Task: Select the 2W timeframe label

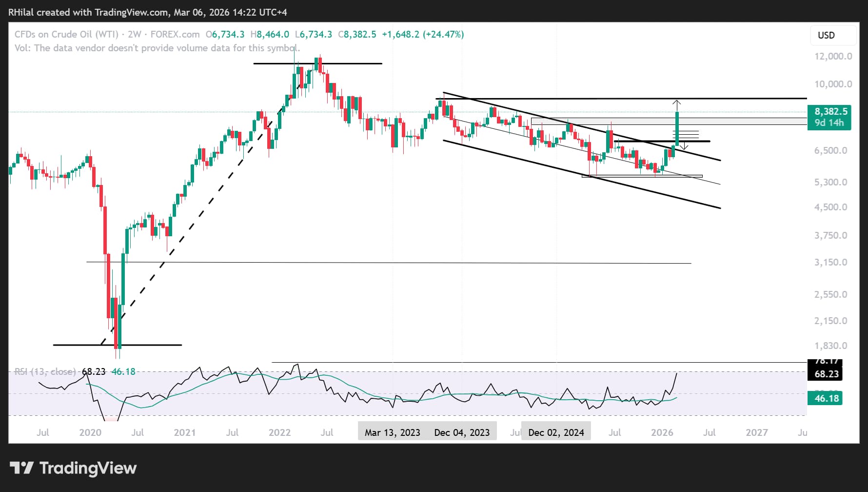Action: click(x=135, y=34)
